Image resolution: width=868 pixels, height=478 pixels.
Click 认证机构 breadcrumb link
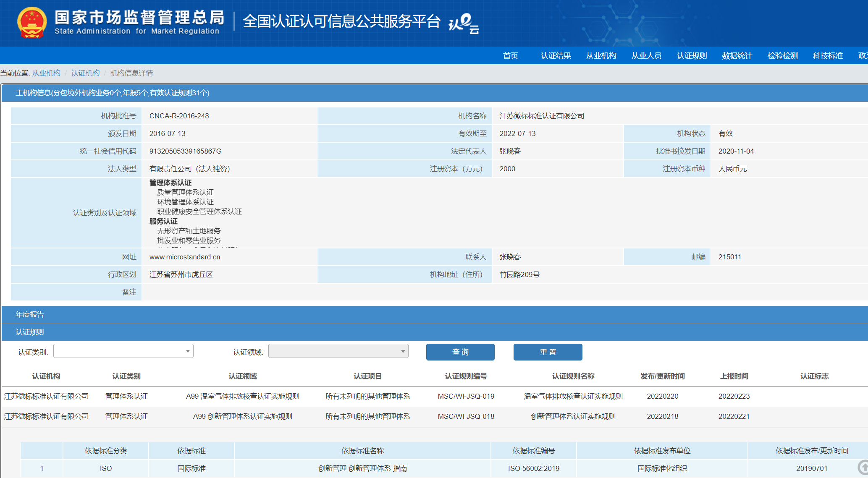click(85, 73)
